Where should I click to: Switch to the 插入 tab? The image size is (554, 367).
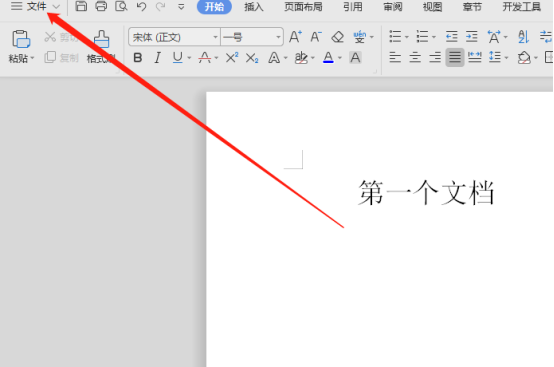[x=254, y=7]
